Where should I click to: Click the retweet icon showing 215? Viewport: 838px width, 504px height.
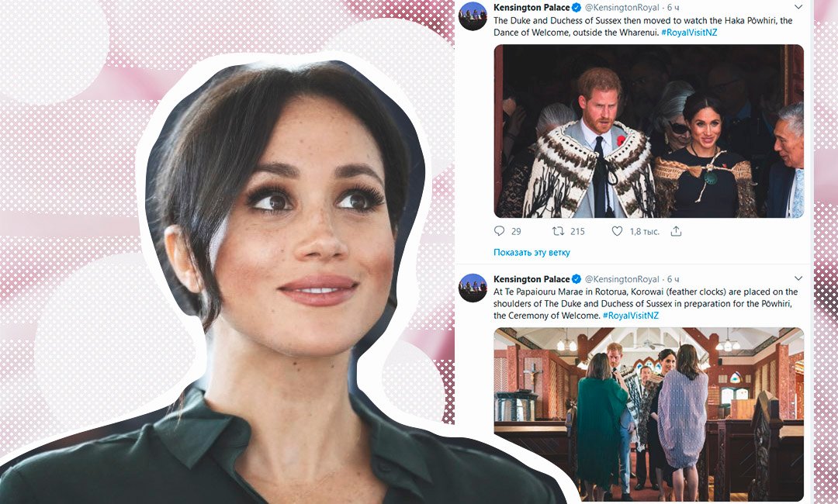(558, 231)
